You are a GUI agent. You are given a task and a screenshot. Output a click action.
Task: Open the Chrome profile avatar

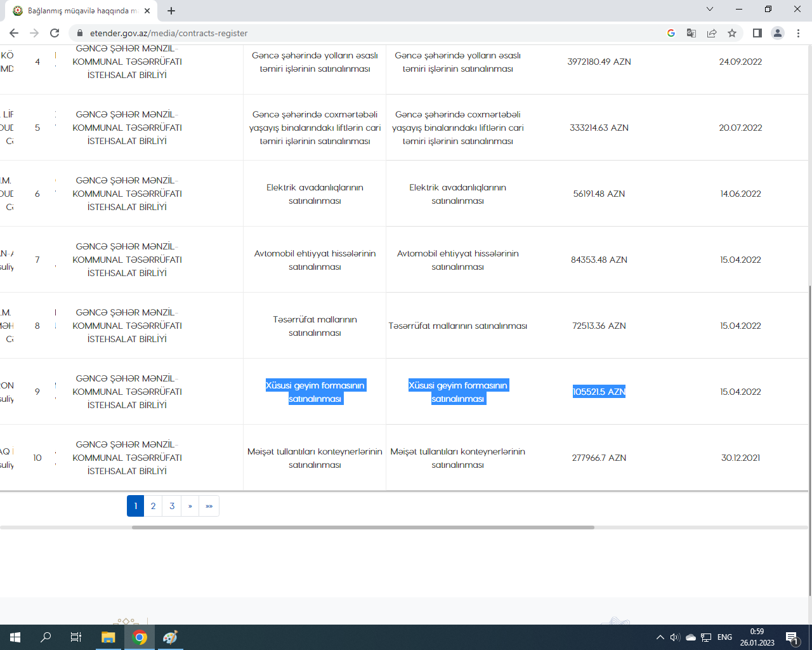click(778, 33)
